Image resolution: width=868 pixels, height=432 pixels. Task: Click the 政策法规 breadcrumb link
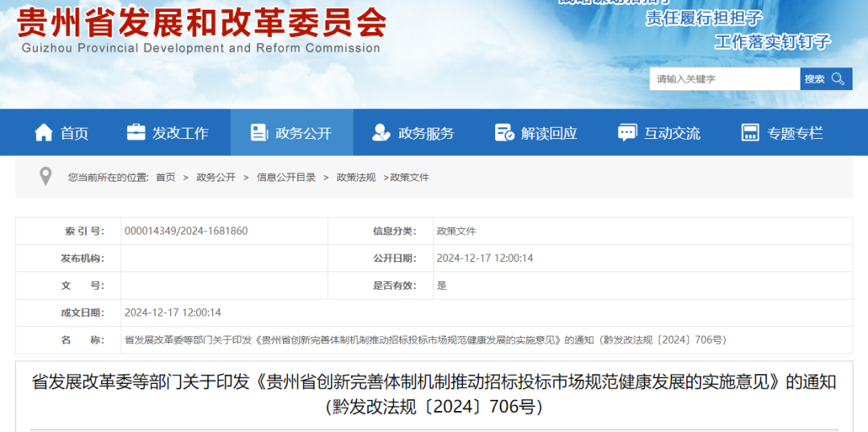356,177
